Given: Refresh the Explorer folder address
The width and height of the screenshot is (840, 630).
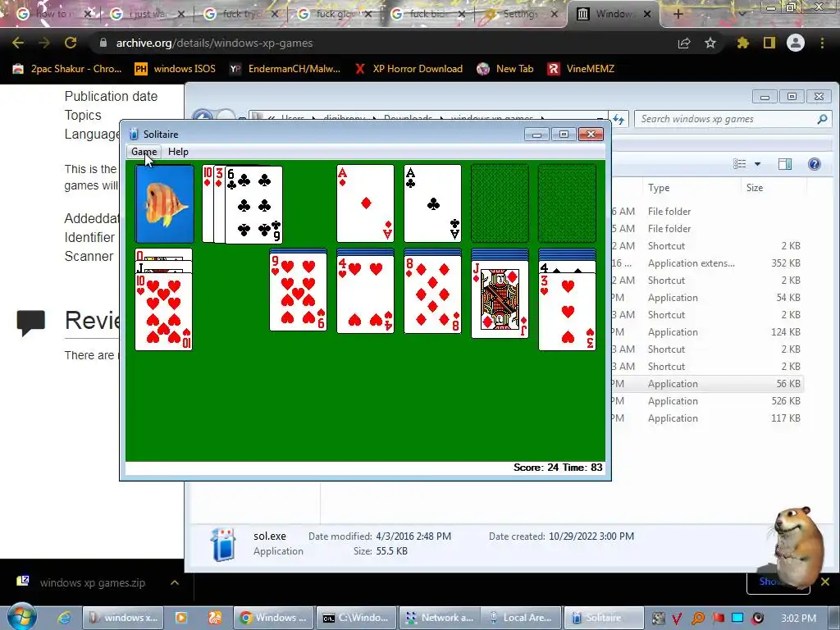Looking at the screenshot, I should pos(619,119).
